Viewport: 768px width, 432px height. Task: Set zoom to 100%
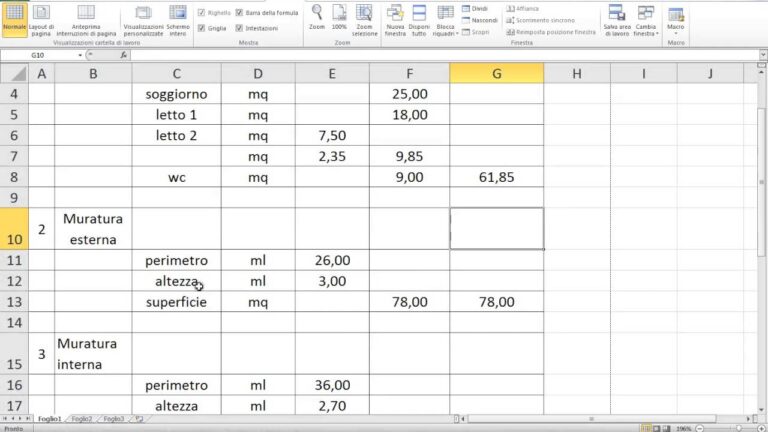point(339,18)
